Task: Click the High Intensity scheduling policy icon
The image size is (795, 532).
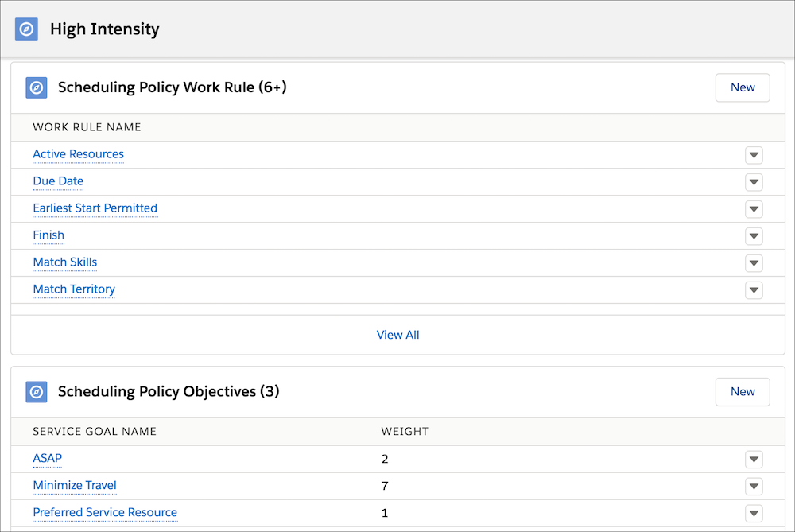Action: [26, 29]
